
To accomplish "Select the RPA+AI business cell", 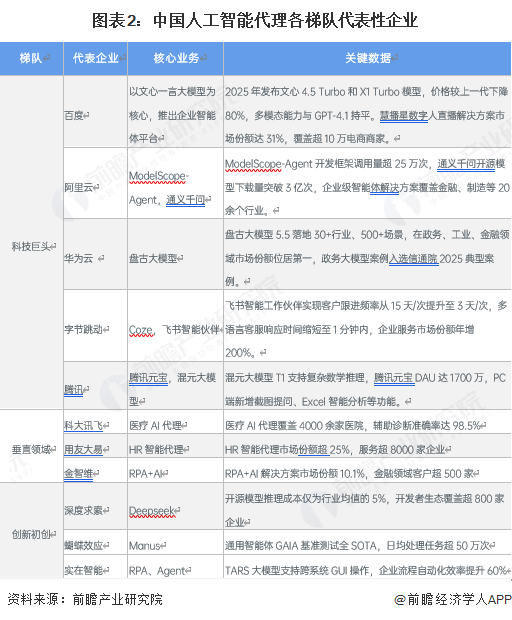I will pos(176,470).
